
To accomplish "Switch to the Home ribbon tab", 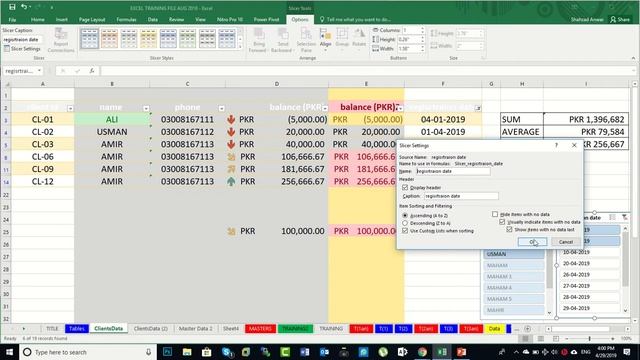I will click(38, 19).
